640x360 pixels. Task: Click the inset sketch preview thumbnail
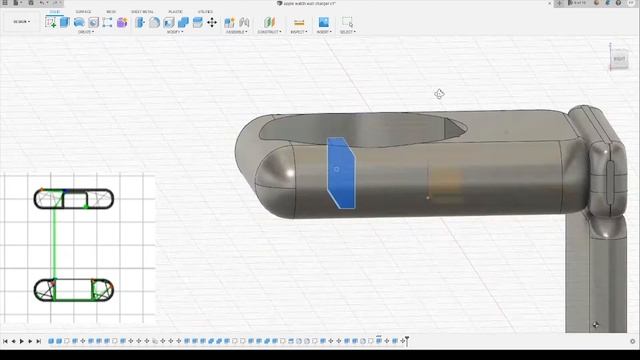tap(78, 249)
